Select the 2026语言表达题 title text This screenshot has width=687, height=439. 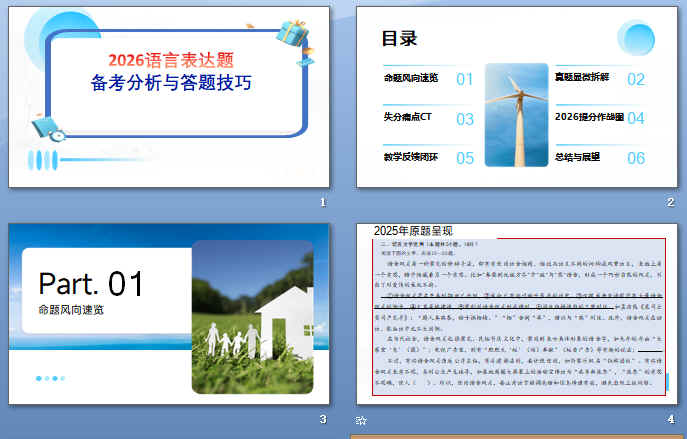[x=170, y=60]
